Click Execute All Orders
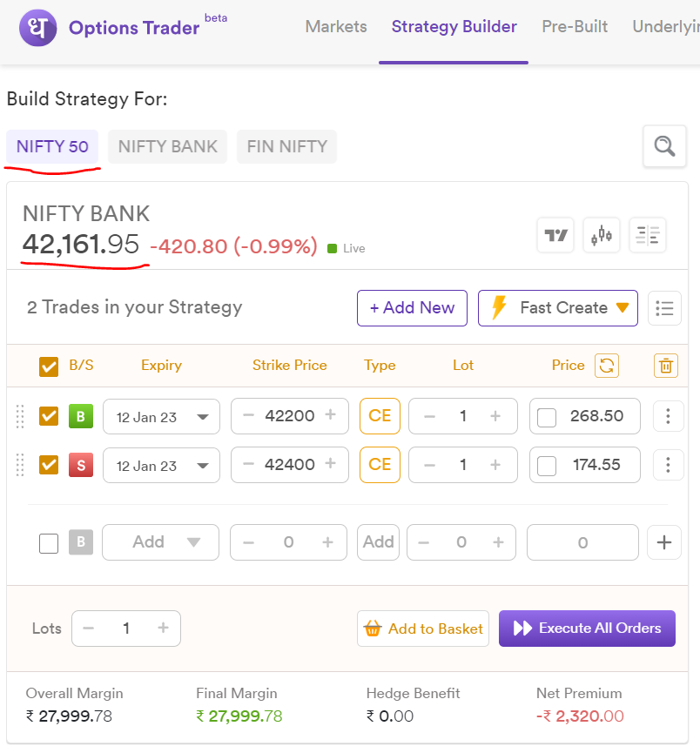 click(587, 629)
